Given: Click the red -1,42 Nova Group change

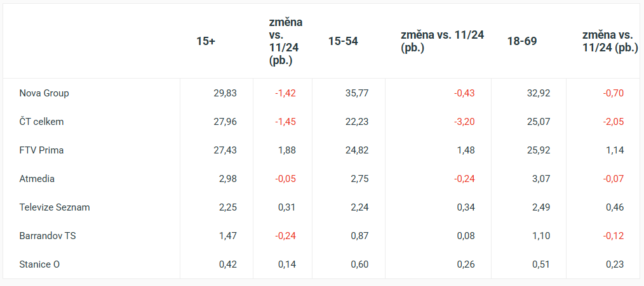Looking at the screenshot, I should tap(285, 93).
